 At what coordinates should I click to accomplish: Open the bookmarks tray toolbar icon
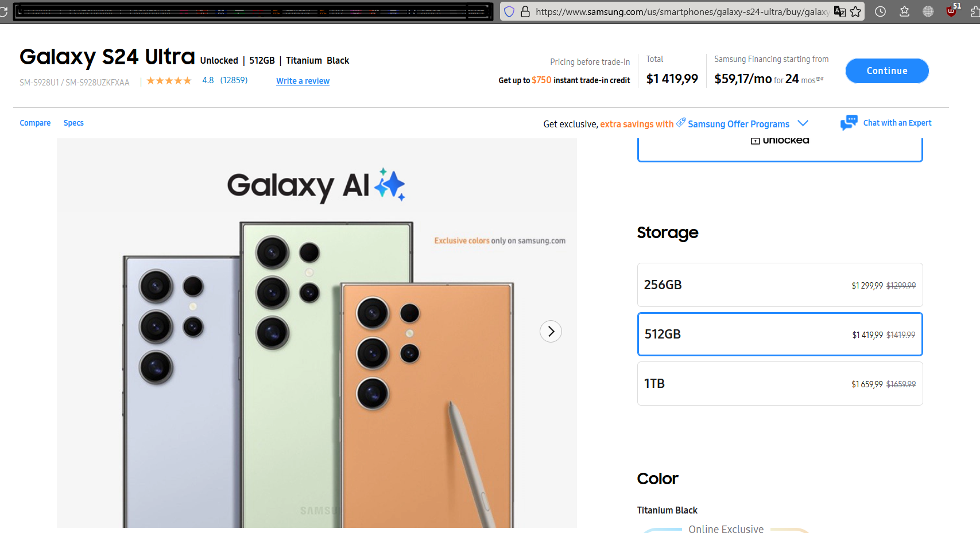pos(904,11)
